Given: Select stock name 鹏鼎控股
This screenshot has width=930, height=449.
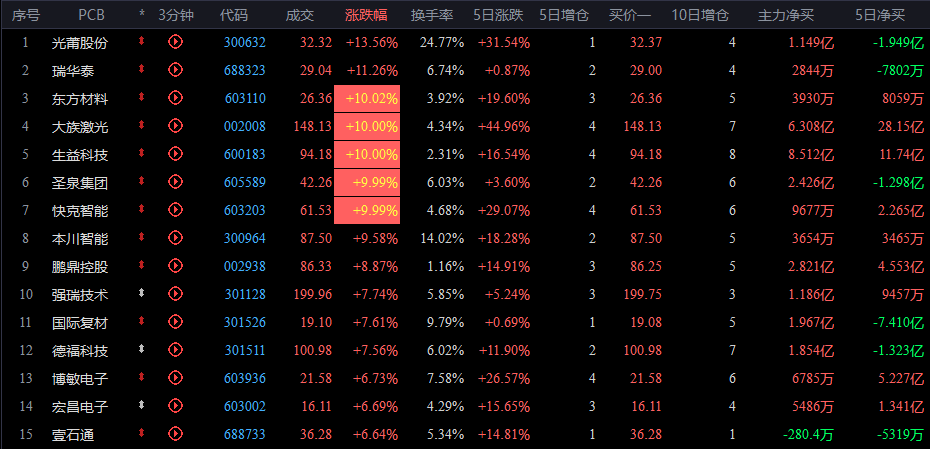Looking at the screenshot, I should coord(80,267).
